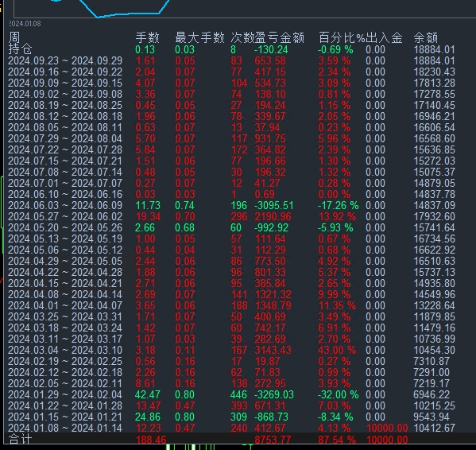Screen dimensions: 476x450
Task: Click the total 8753.77 profit
Action: point(273,440)
